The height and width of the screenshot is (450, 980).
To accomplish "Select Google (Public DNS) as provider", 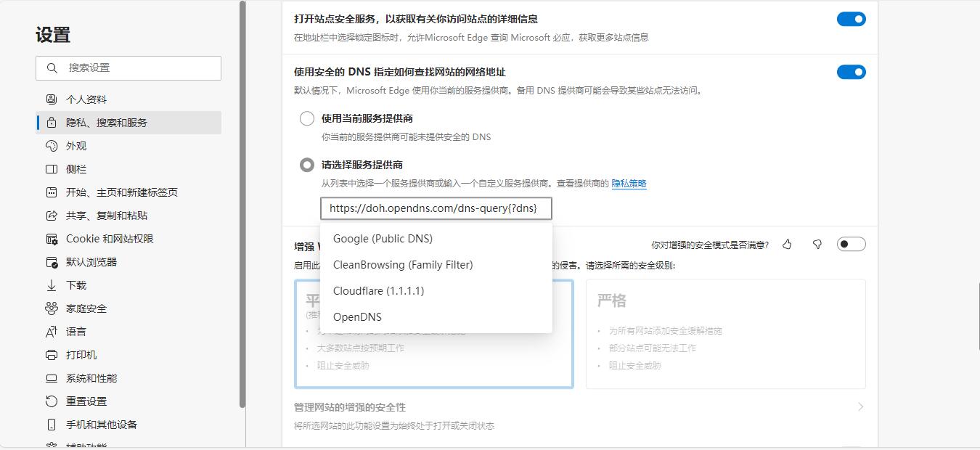I will pos(383,238).
